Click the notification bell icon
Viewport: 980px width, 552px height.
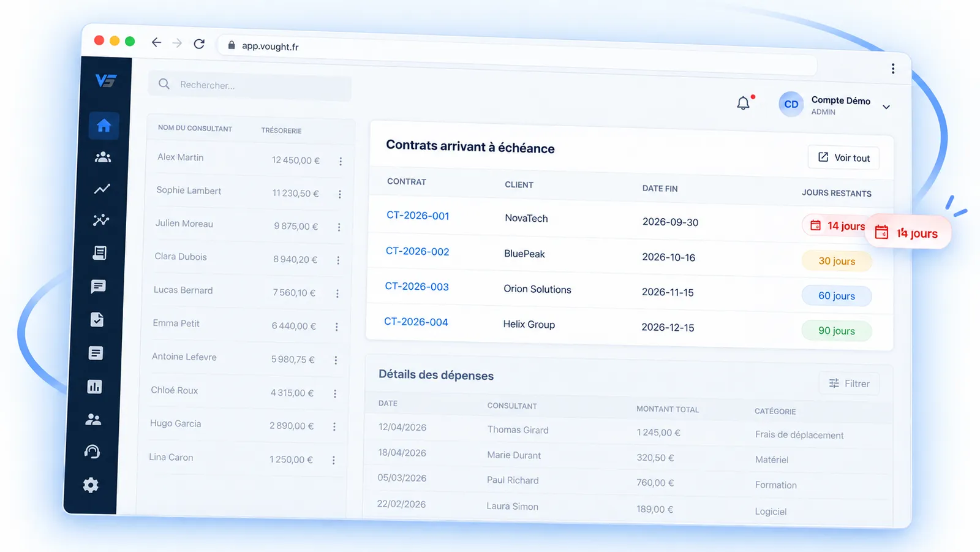[x=743, y=103]
